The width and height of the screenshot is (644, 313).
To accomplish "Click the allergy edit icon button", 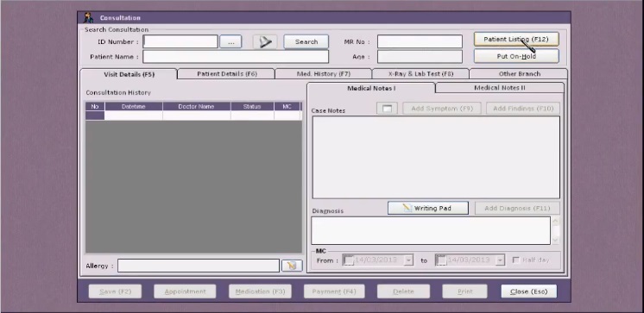I will 292,266.
